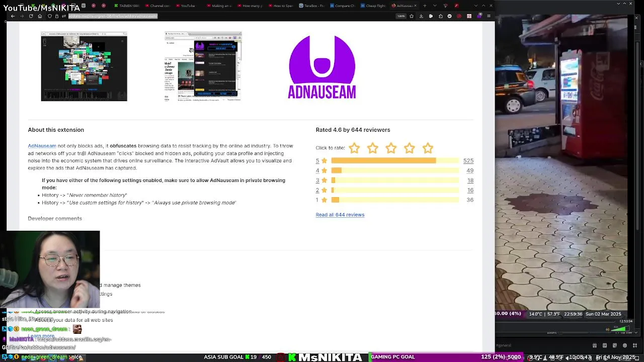
Task: Click the Developer comments heading
Action: pos(55,219)
